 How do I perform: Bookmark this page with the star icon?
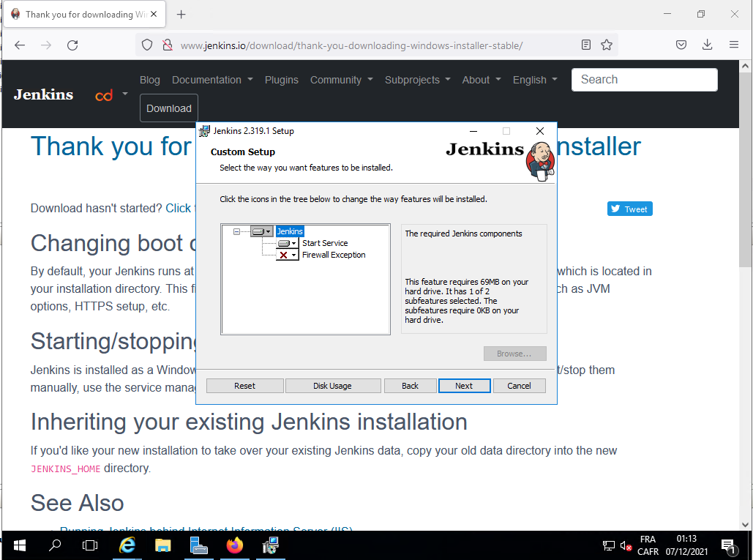coord(607,45)
